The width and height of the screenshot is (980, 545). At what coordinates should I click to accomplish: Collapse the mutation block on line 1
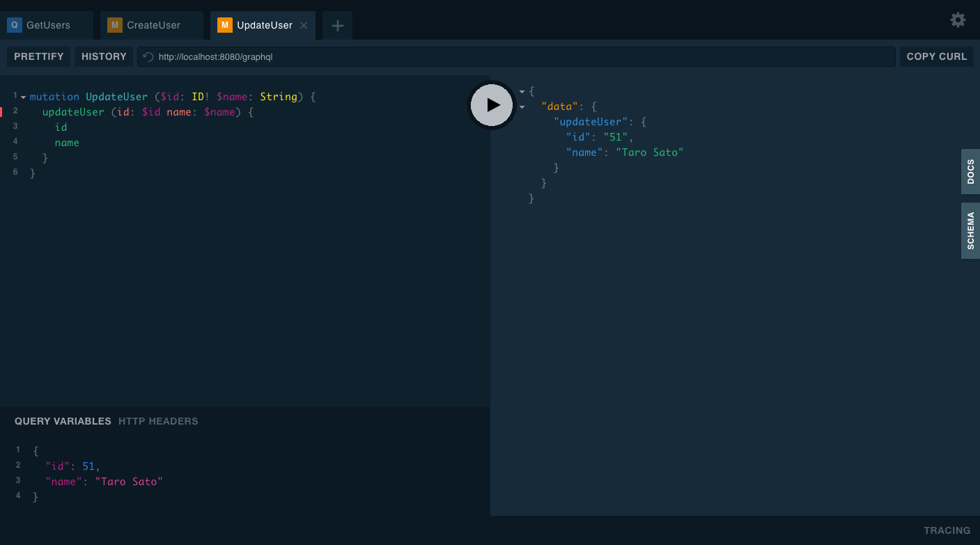click(x=23, y=96)
